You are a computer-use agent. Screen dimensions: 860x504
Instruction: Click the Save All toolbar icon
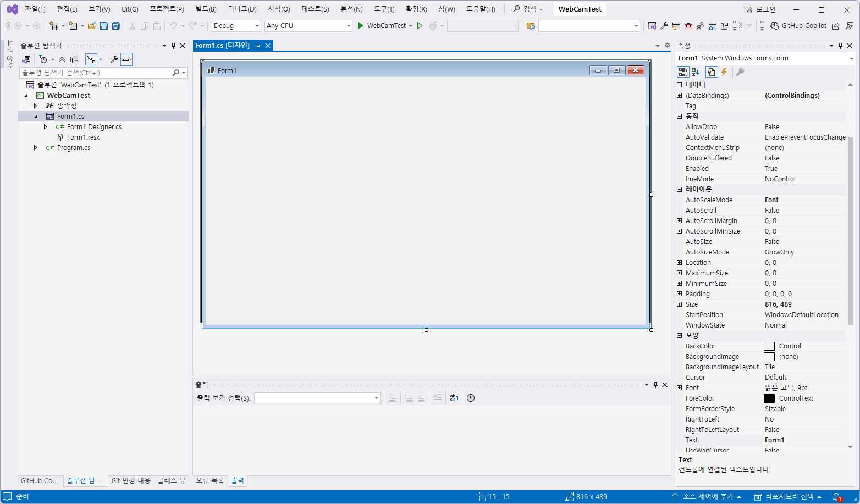tap(115, 26)
